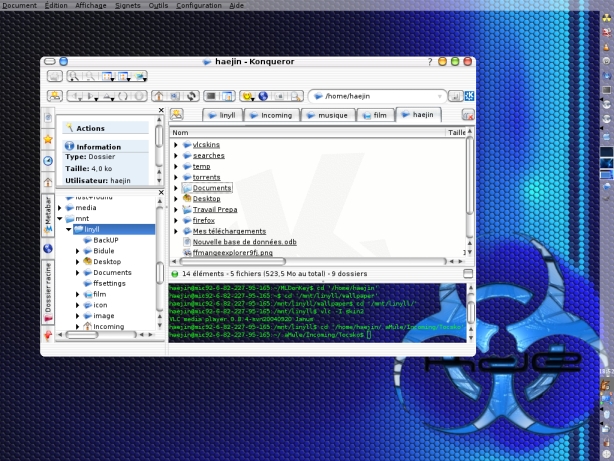Click the stop loading toolbar icon
The height and width of the screenshot is (461, 614).
[x=139, y=96]
